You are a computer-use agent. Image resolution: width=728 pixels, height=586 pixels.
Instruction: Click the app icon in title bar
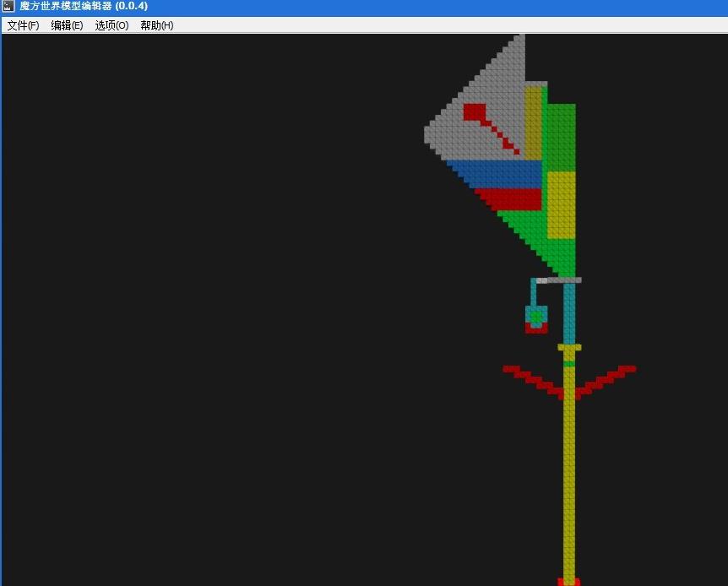click(8, 6)
